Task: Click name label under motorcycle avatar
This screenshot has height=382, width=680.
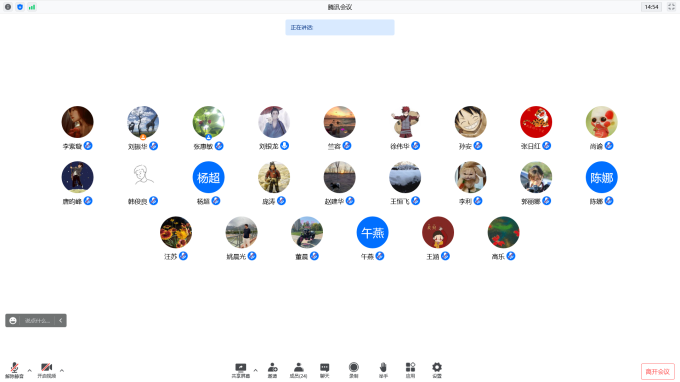Action: coord(301,257)
